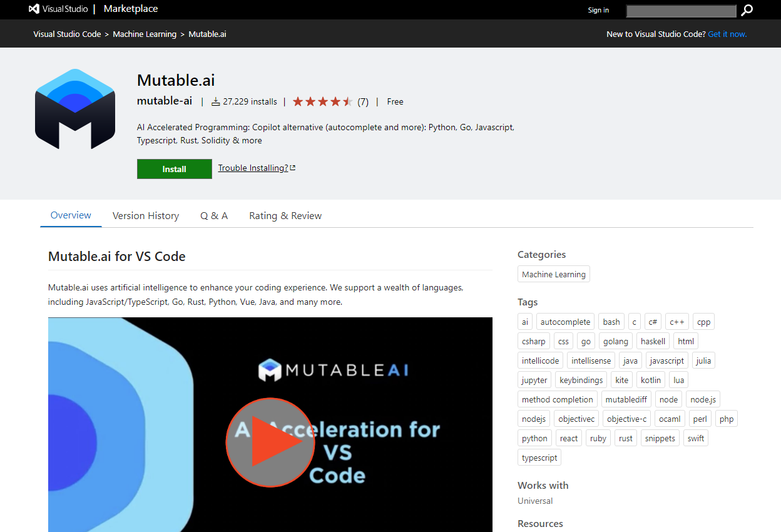781x532 pixels.
Task: Open the Overview tab
Action: 71,215
